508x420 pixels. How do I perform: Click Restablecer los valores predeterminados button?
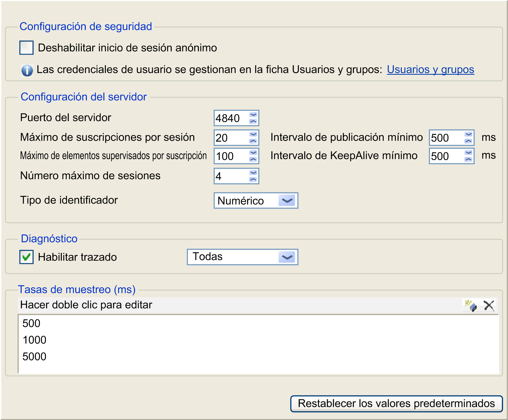pos(396,404)
